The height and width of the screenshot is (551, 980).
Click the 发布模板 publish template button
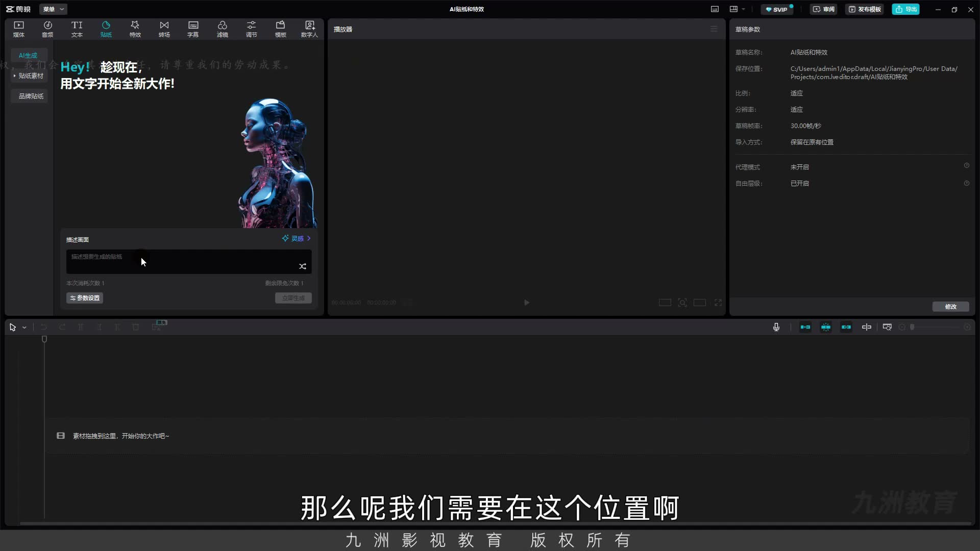[865, 9]
